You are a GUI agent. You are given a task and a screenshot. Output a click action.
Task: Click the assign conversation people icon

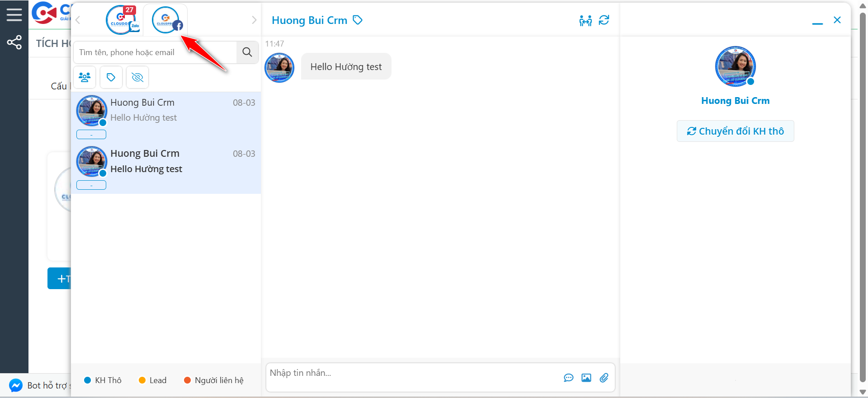click(585, 20)
